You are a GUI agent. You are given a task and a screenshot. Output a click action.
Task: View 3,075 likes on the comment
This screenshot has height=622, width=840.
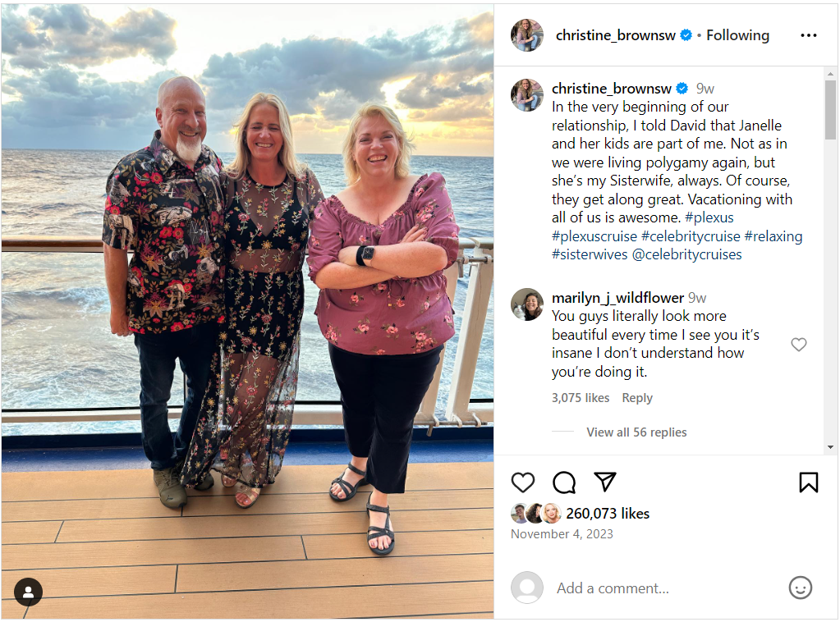point(581,398)
